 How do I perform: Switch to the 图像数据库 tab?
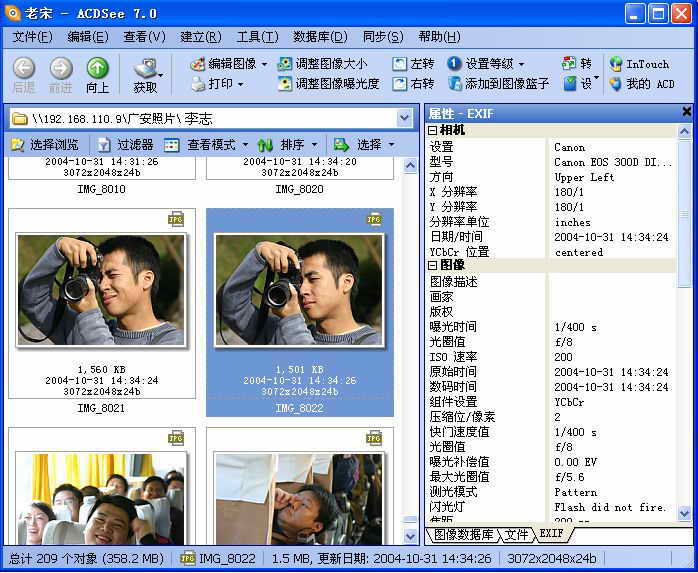(x=464, y=535)
